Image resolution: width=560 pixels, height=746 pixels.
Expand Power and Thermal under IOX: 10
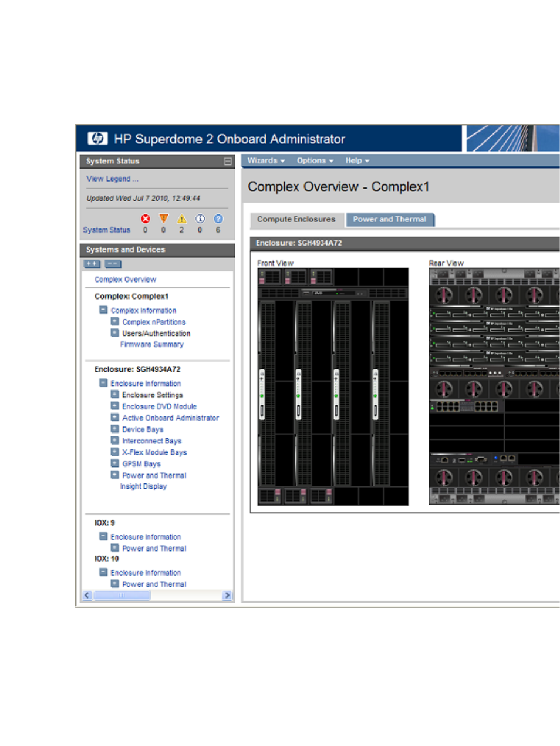point(115,584)
